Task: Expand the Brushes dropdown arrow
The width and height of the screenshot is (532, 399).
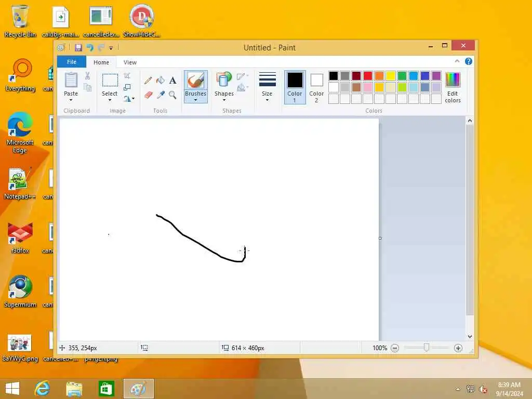Action: pyautogui.click(x=196, y=100)
